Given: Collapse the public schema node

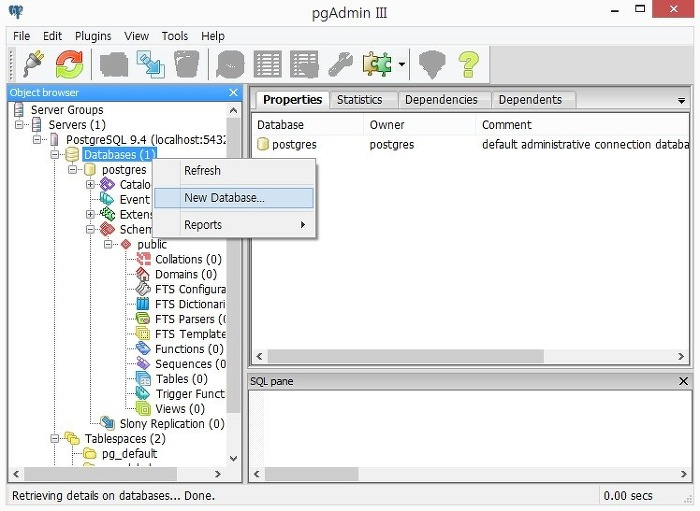Looking at the screenshot, I should coord(108,244).
